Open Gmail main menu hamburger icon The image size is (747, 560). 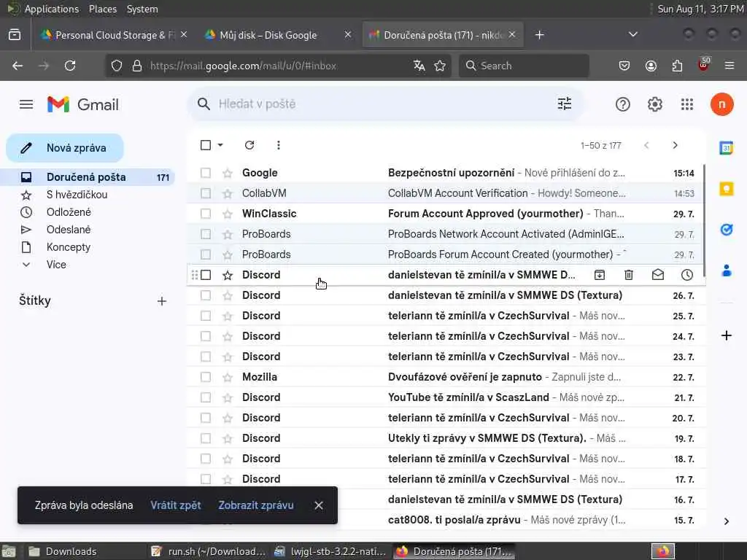26,104
